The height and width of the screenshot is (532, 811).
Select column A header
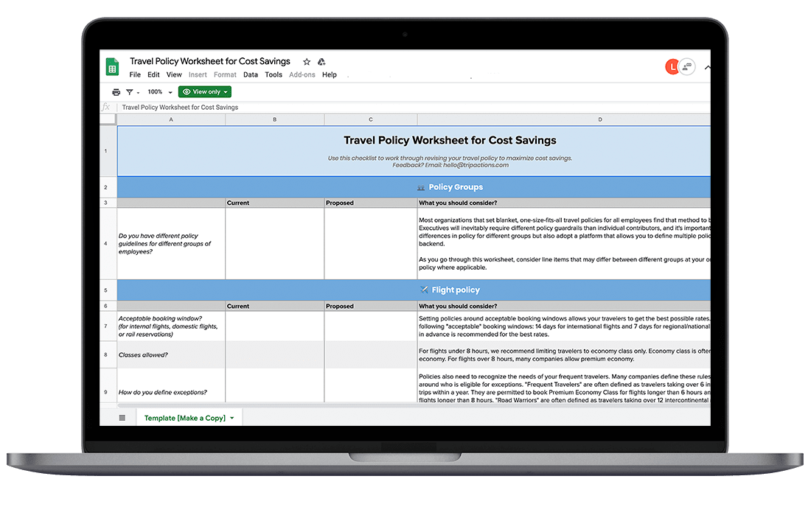pyautogui.click(x=171, y=119)
